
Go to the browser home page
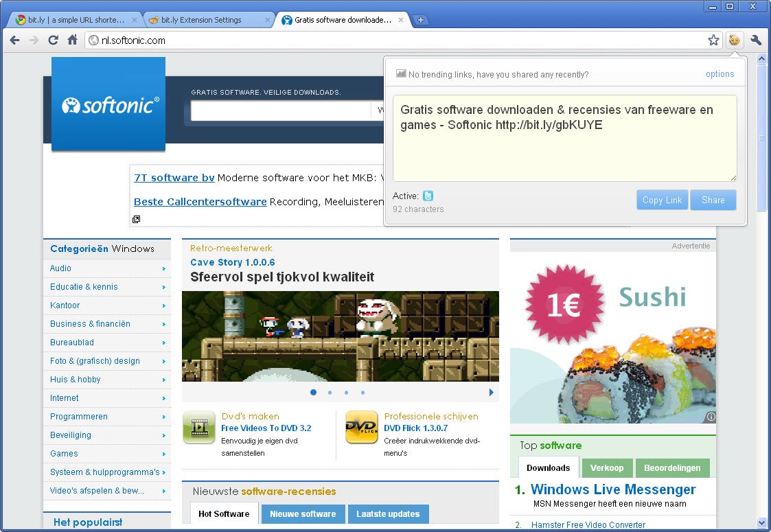point(72,40)
